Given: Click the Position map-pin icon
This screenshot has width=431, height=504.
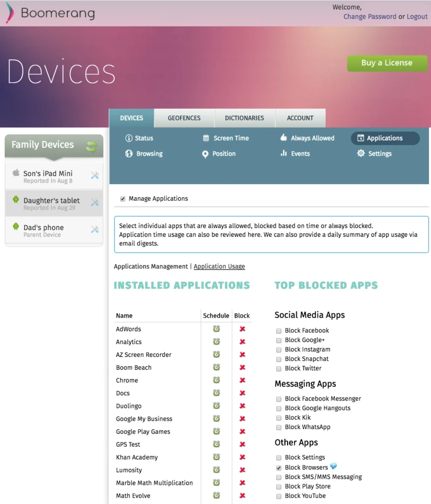Looking at the screenshot, I should 205,154.
